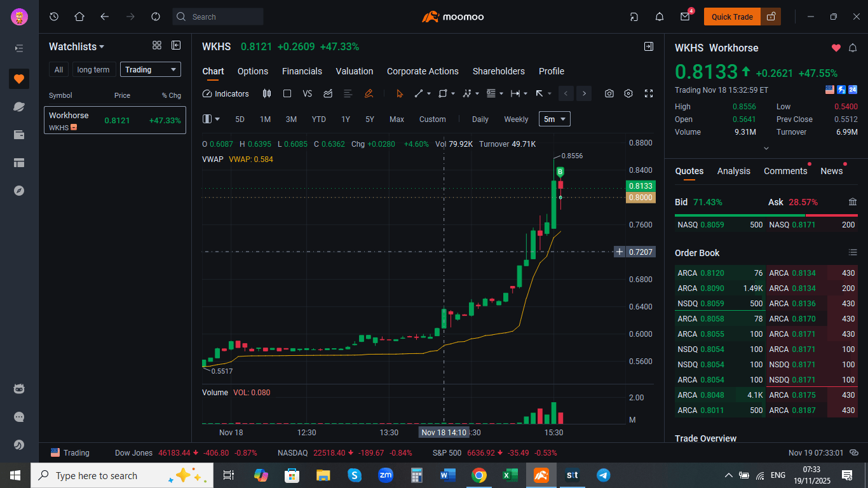Take a chart screenshot with camera icon
This screenshot has height=488, width=868.
click(x=609, y=93)
